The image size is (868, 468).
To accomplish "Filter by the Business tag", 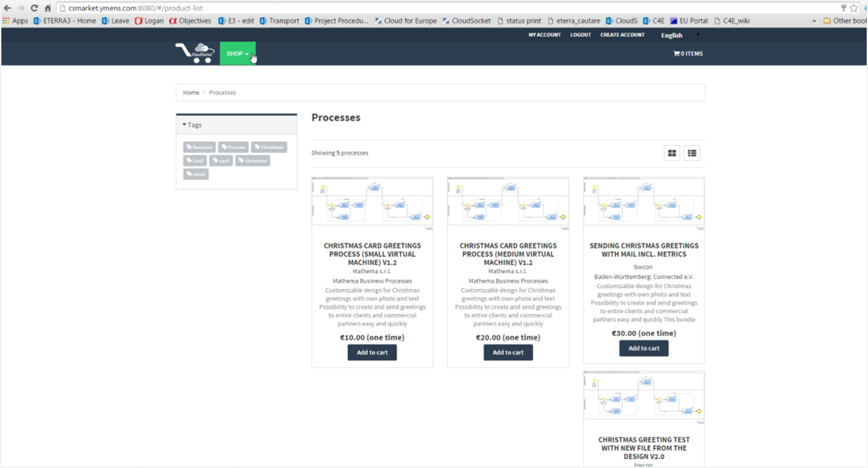I will coord(199,147).
